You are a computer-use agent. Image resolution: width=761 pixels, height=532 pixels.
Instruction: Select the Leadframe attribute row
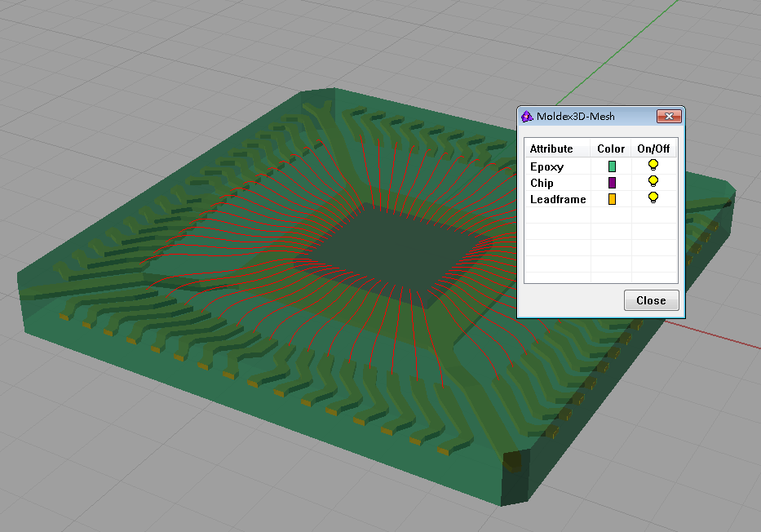601,199
